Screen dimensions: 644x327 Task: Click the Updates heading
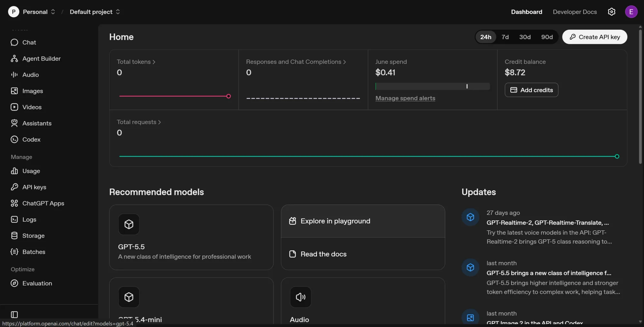point(478,192)
